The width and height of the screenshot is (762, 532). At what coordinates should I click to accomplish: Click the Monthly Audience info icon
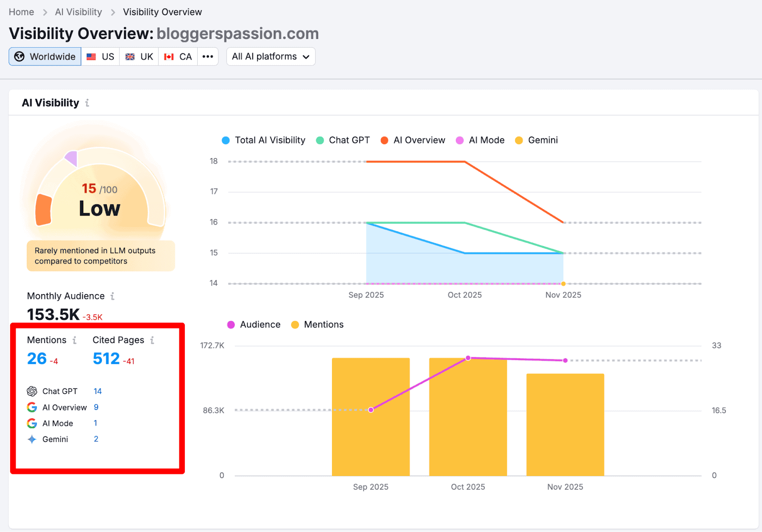pyautogui.click(x=112, y=296)
